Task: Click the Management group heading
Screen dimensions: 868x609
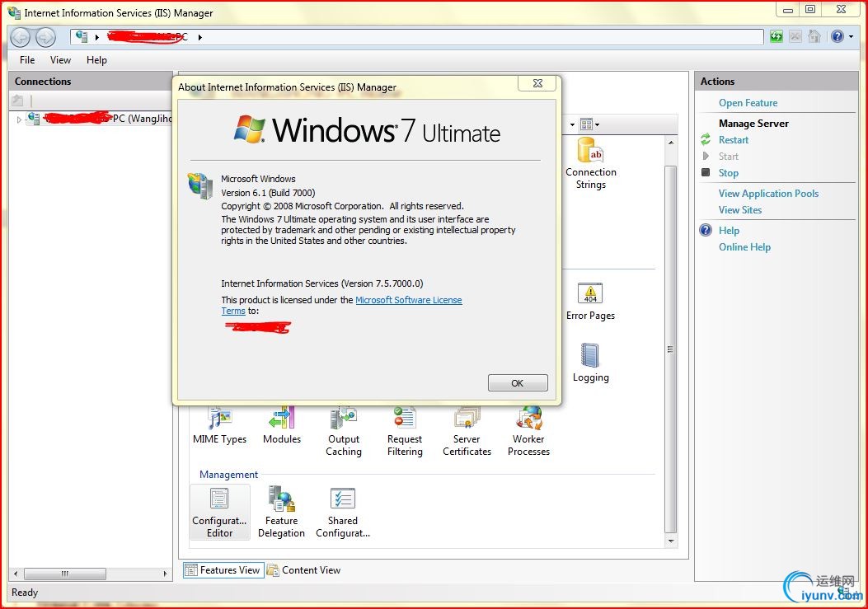Action: [228, 475]
